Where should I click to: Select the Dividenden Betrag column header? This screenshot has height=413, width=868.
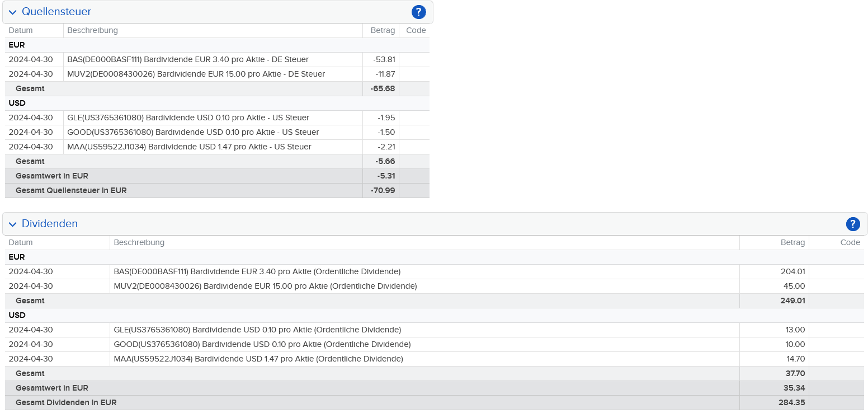point(792,242)
